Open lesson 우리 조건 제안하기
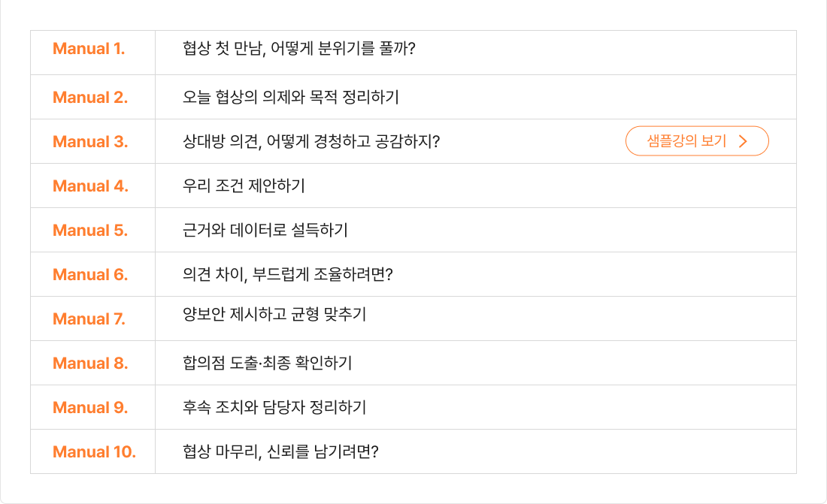The width and height of the screenshot is (827, 504). point(244,186)
